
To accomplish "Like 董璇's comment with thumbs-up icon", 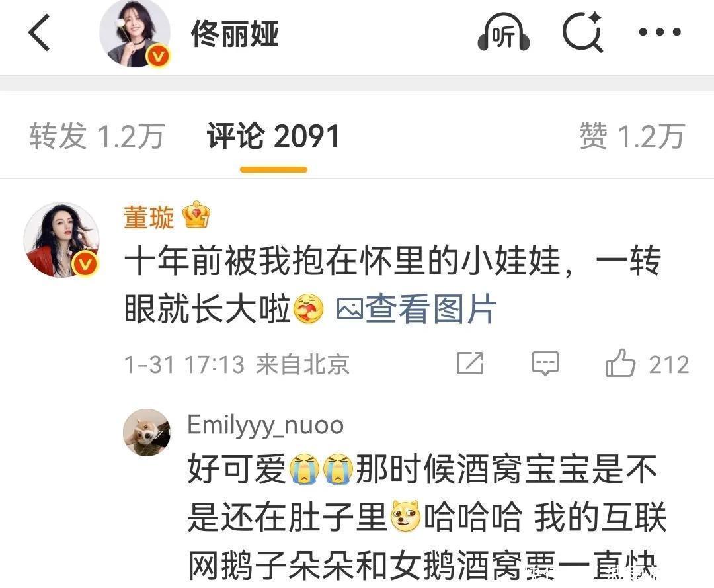I will pos(619,363).
